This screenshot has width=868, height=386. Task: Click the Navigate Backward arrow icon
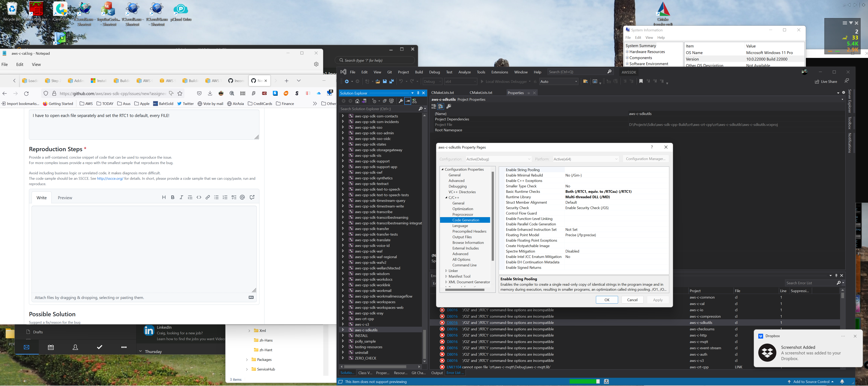pyautogui.click(x=347, y=81)
